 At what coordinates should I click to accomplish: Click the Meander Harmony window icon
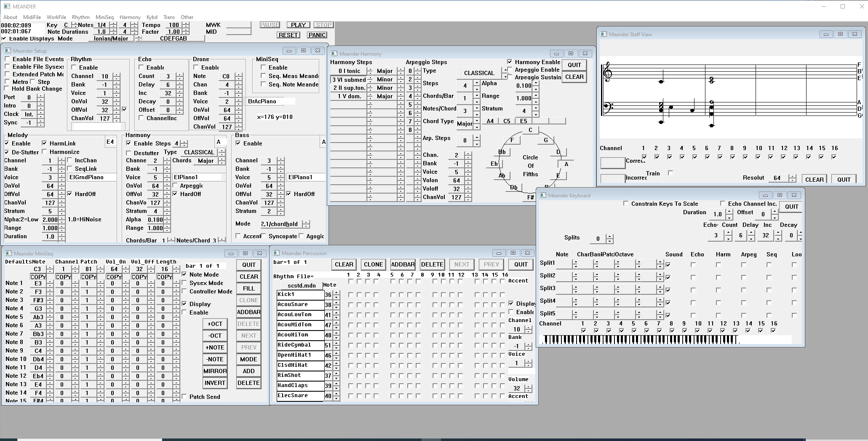(334, 54)
